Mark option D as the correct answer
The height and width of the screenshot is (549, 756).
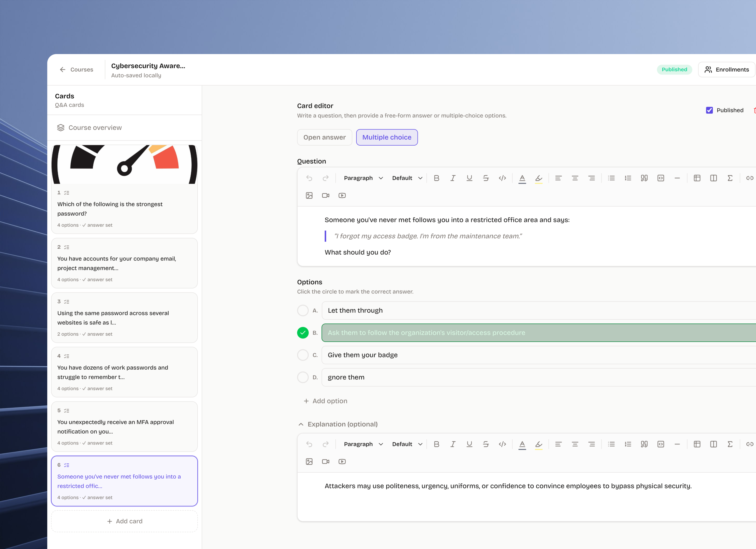[x=303, y=377]
